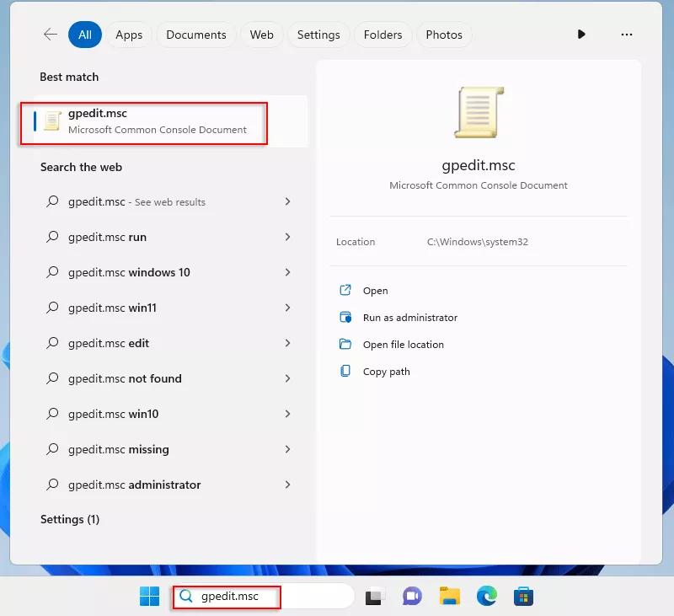Open Microsoft Edge from the taskbar
This screenshot has height=616, width=674.
pos(486,597)
